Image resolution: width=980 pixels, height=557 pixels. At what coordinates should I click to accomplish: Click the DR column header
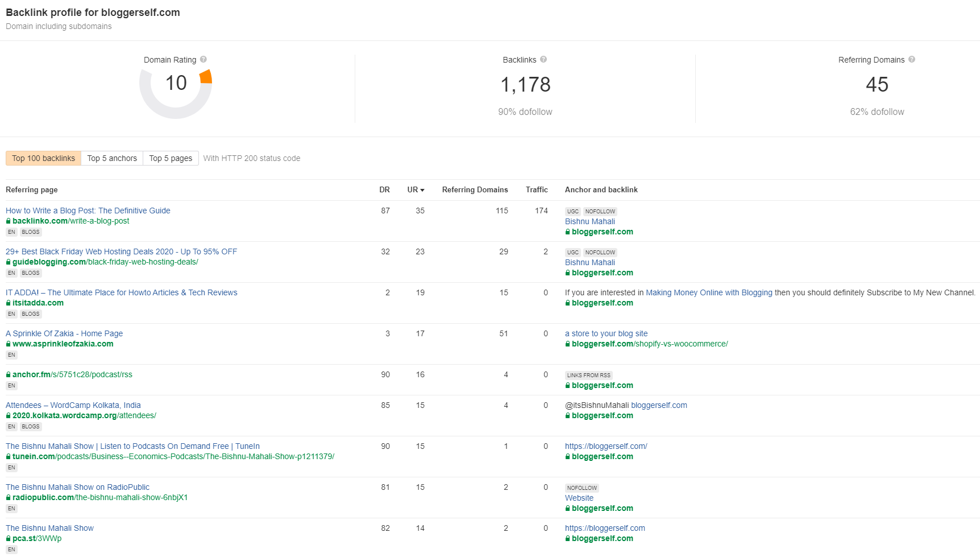click(x=385, y=189)
